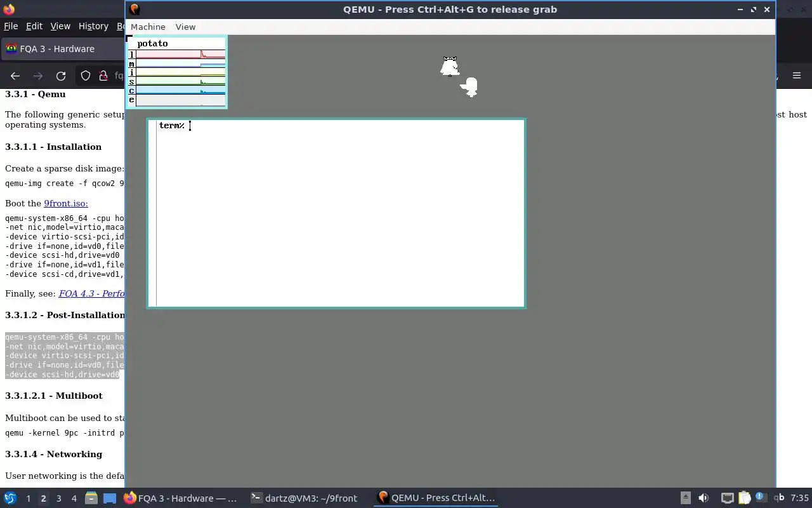
Task: Go back in Firefox
Action: [15, 76]
